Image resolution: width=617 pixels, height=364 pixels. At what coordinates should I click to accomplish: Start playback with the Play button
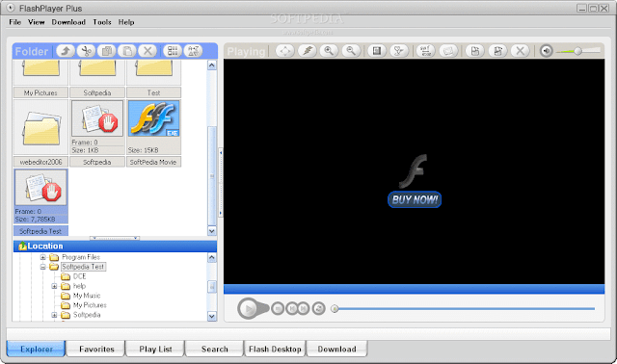click(x=249, y=308)
